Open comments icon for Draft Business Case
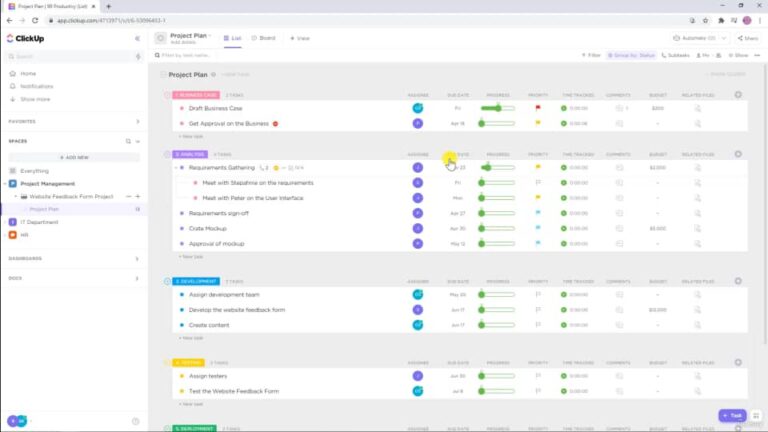The height and width of the screenshot is (432, 768). click(x=619, y=108)
